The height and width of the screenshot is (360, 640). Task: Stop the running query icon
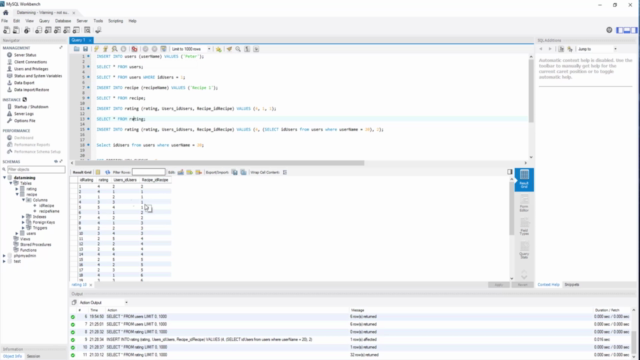click(124, 49)
